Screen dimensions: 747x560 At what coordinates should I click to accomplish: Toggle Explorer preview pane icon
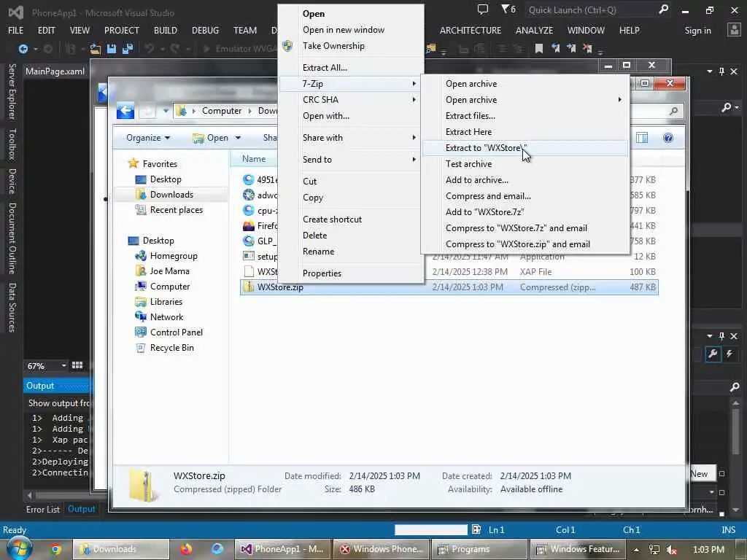(642, 138)
